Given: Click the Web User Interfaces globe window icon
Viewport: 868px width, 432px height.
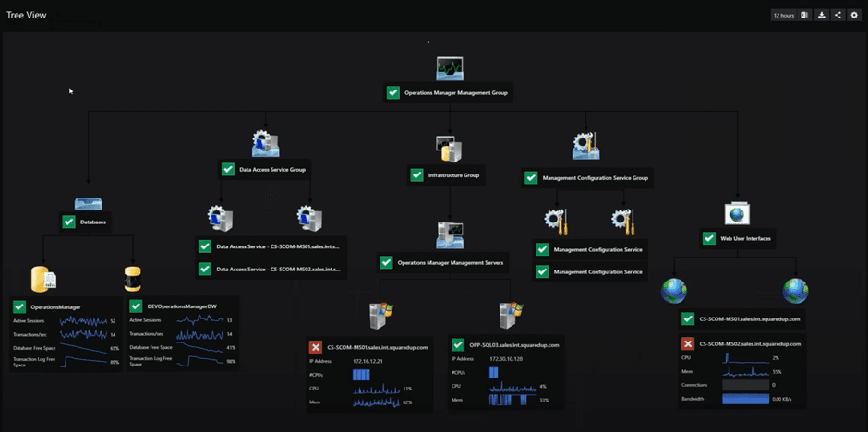Looking at the screenshot, I should pos(738,213).
